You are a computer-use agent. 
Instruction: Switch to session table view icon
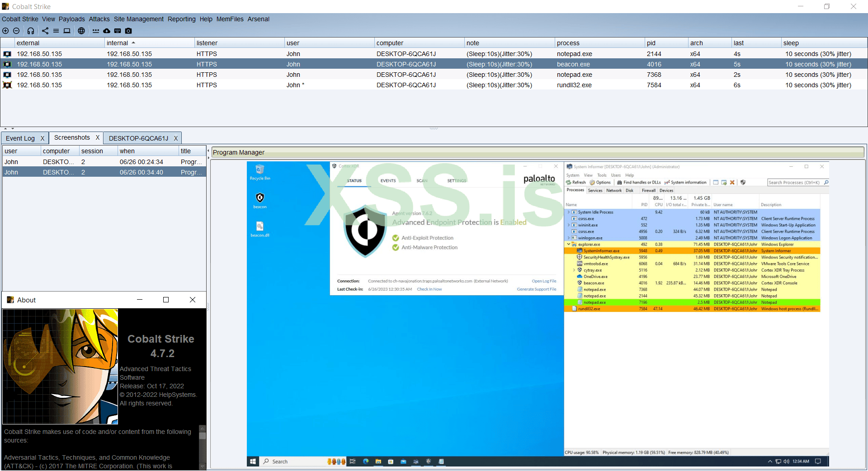click(56, 31)
